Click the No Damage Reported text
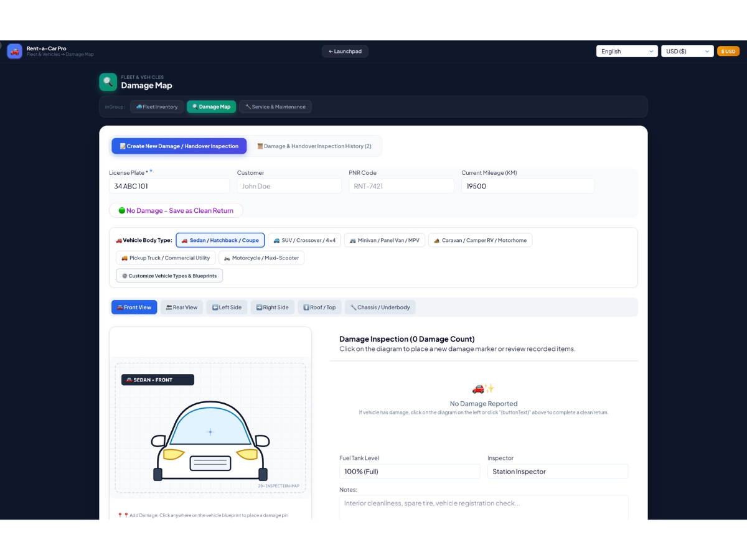This screenshot has height=560, width=747. coord(484,403)
